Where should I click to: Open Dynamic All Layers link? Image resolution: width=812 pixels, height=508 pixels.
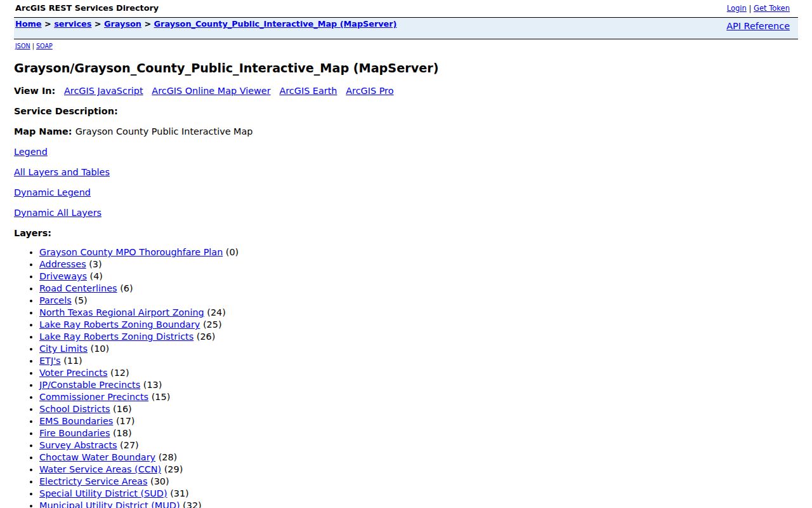(58, 213)
